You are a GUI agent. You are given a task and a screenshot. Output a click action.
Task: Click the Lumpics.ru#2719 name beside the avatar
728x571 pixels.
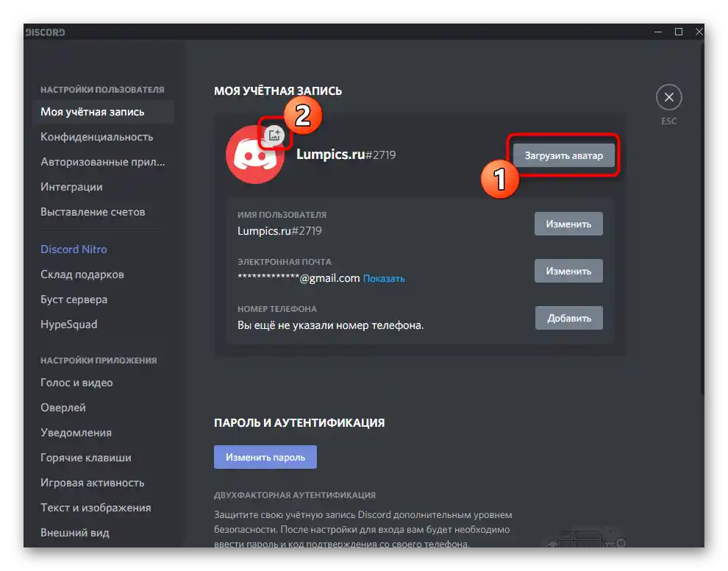pyautogui.click(x=346, y=155)
